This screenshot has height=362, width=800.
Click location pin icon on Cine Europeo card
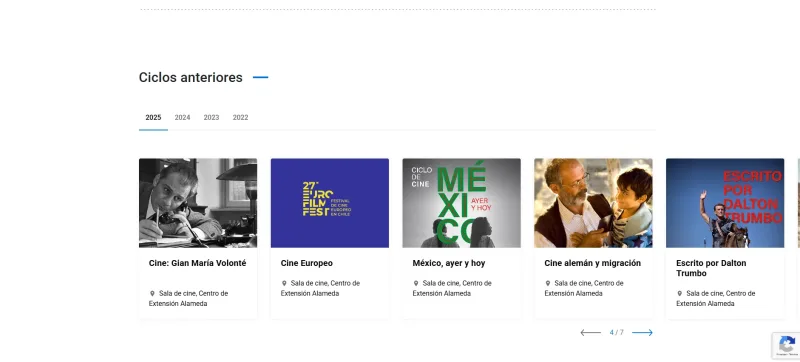[x=284, y=283]
